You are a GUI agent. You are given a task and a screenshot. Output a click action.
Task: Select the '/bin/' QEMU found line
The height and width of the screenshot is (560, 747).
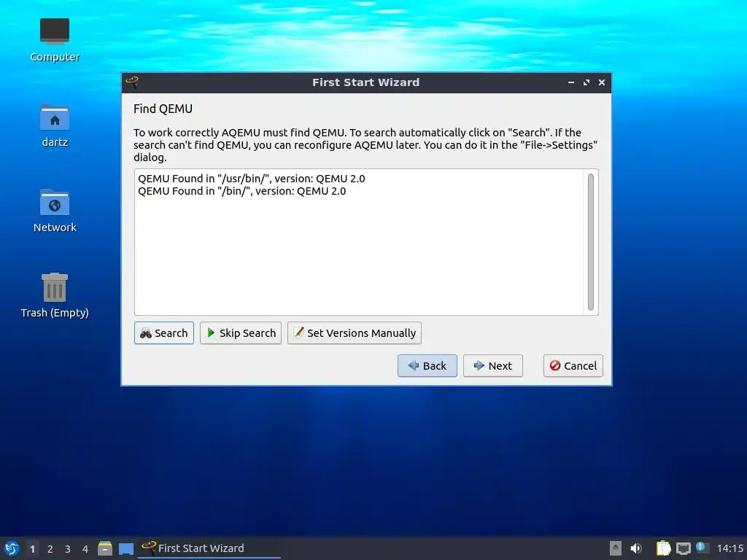(x=242, y=191)
